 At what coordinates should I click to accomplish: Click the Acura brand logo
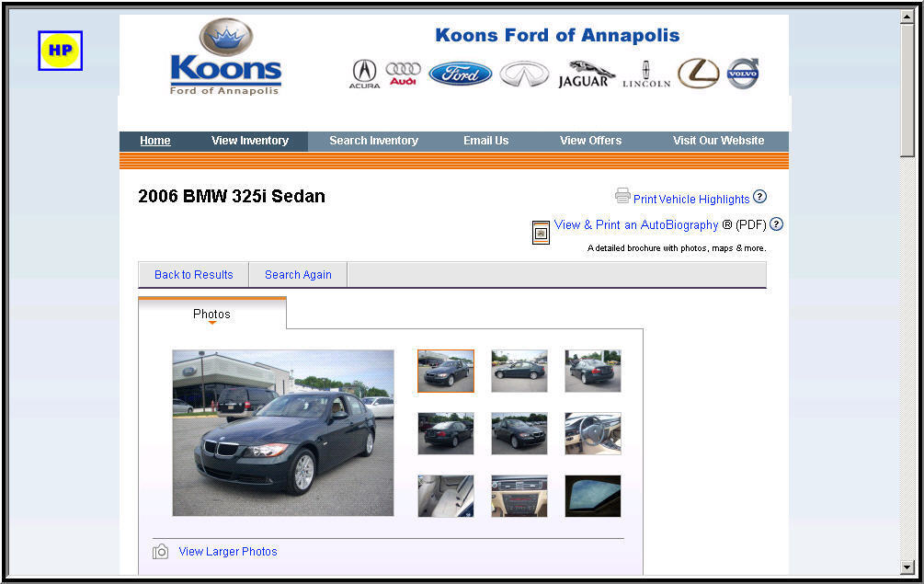[364, 74]
